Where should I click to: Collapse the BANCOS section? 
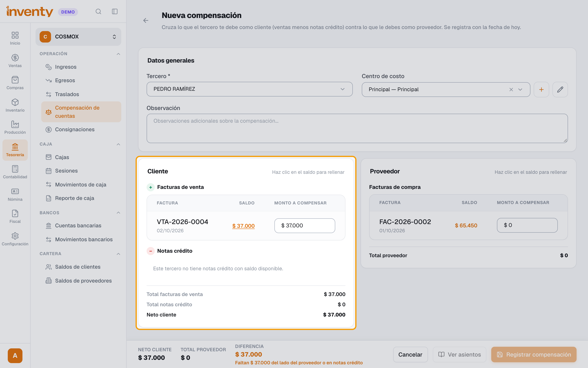click(x=118, y=213)
